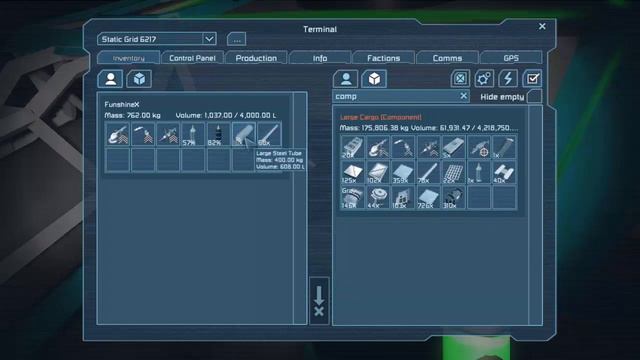Image resolution: width=640 pixels, height=360 pixels.
Task: Select the grinder in Large Cargo
Action: point(378,147)
